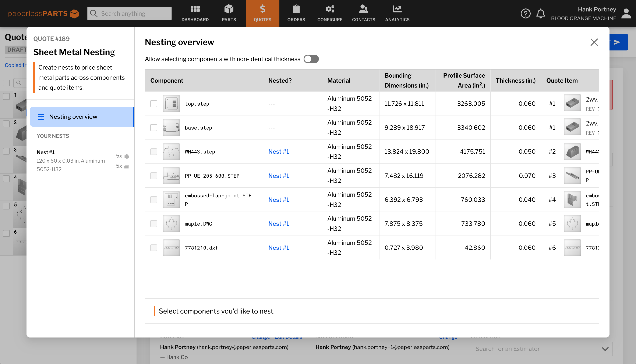
Task: Close the Nesting overview dialog
Action: pos(594,42)
